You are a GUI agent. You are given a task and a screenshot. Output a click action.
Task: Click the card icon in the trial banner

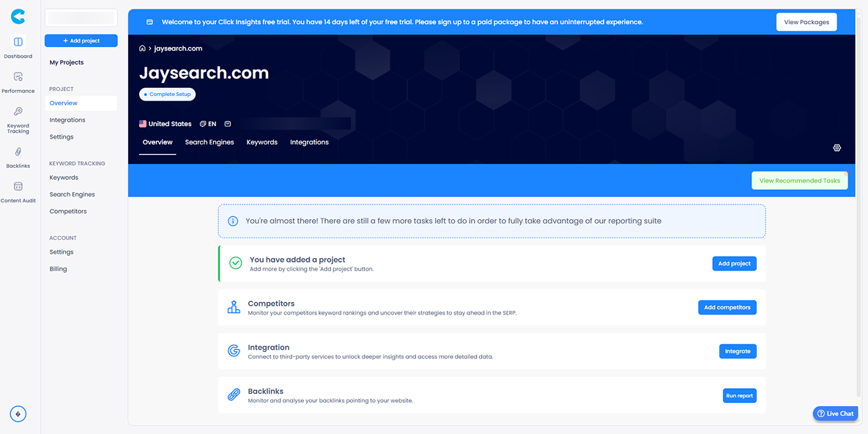[149, 22]
